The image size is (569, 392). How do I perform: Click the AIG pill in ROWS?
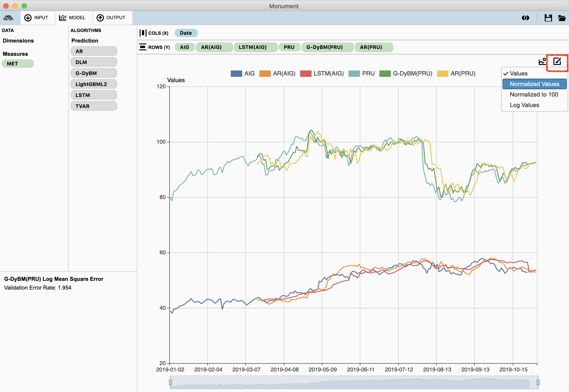(184, 47)
